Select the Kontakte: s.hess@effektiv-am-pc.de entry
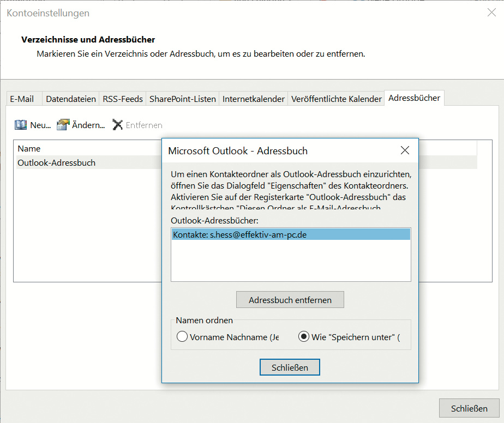 pos(290,234)
